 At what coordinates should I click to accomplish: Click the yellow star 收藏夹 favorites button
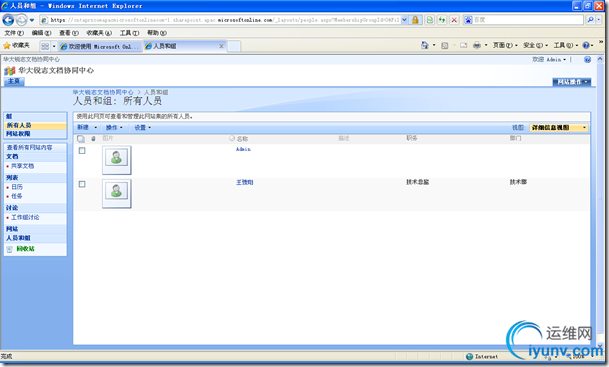[x=16, y=46]
